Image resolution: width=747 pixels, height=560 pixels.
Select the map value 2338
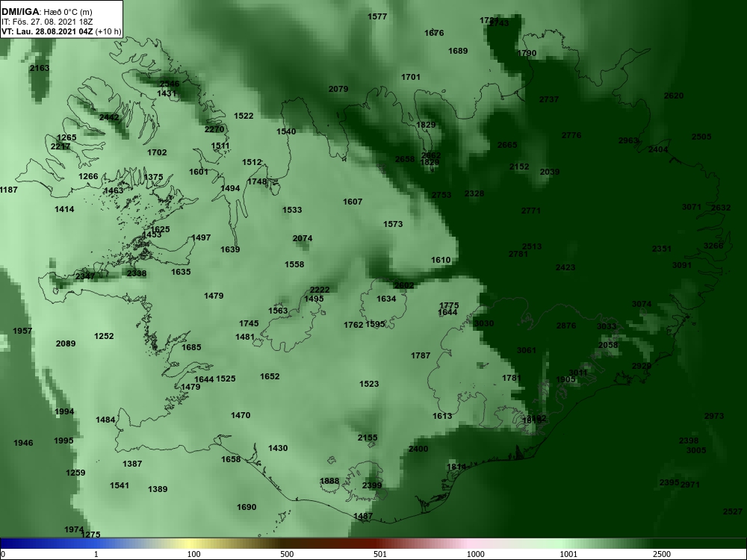[x=137, y=273]
